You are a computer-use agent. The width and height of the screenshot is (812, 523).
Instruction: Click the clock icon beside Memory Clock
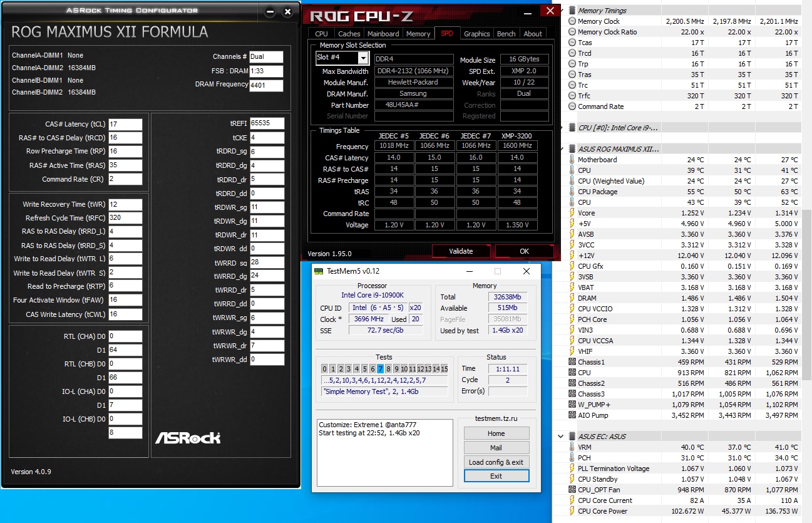pyautogui.click(x=572, y=21)
